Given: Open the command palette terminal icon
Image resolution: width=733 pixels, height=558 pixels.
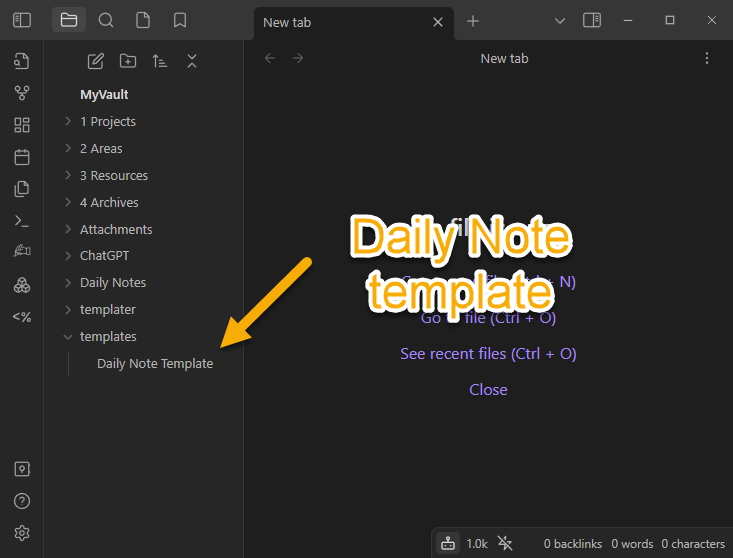Looking at the screenshot, I should tap(22, 221).
